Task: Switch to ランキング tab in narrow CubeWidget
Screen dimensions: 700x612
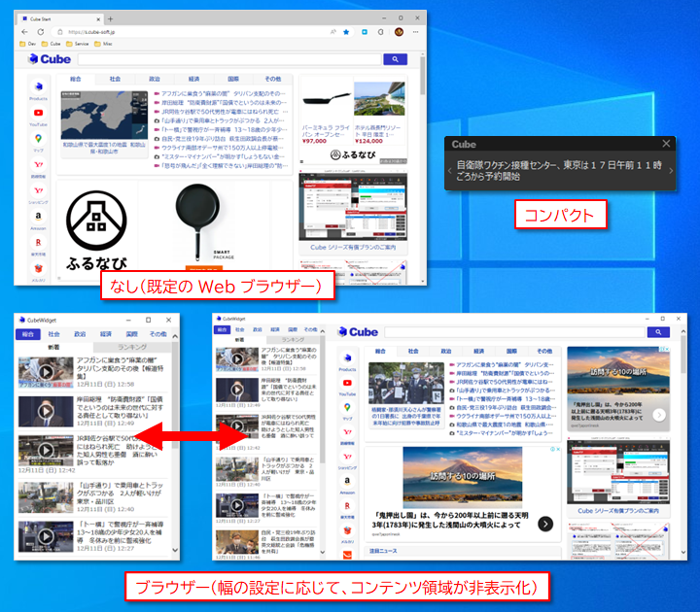Action: coord(132,347)
